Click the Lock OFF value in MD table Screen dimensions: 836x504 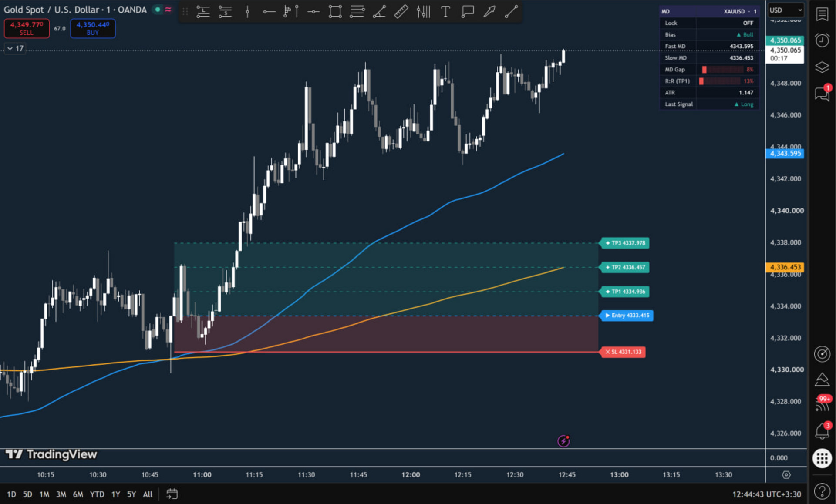pos(748,23)
